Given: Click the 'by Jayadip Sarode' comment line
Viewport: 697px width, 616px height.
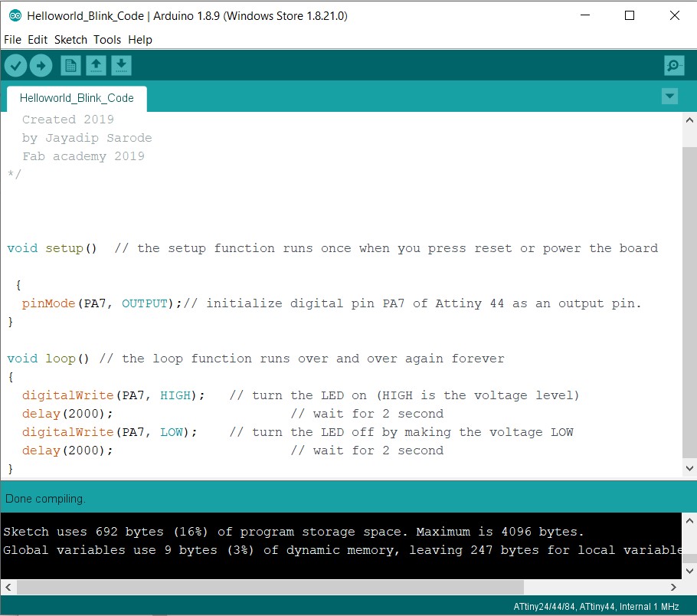Looking at the screenshot, I should (x=87, y=138).
